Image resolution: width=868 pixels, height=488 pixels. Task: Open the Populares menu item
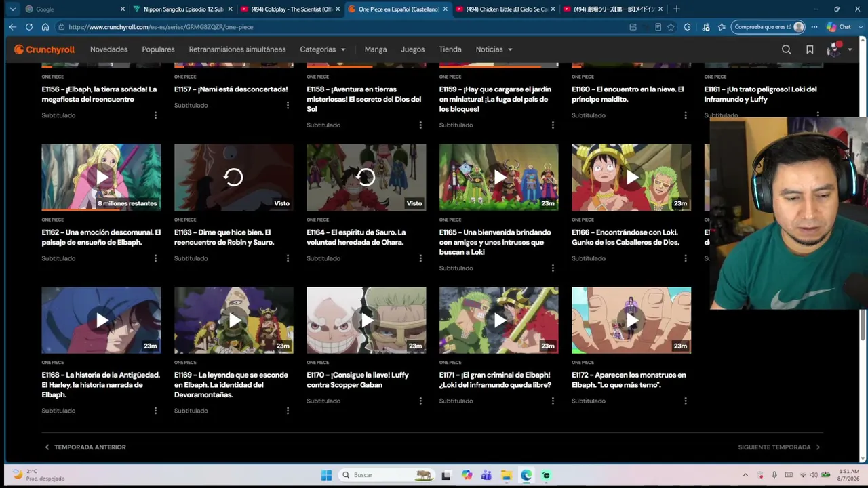tap(158, 49)
